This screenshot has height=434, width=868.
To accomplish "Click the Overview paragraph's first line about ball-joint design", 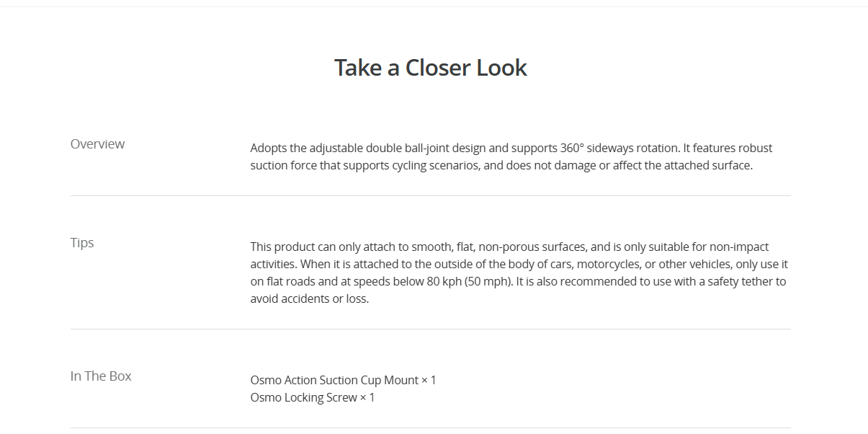I will click(x=511, y=148).
